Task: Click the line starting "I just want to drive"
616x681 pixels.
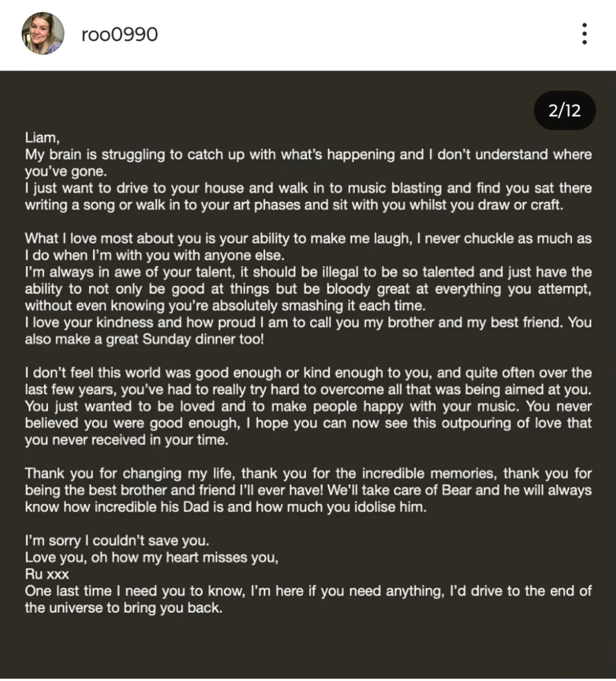Action: point(308,189)
